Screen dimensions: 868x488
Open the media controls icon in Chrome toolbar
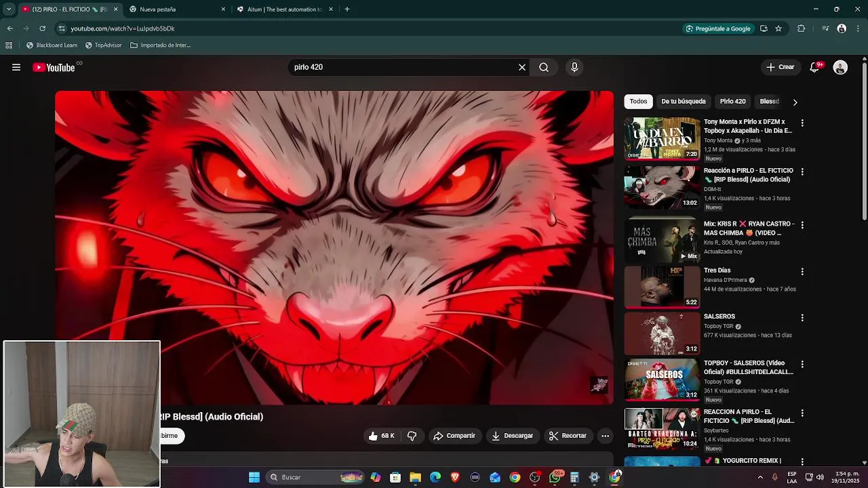[825, 28]
